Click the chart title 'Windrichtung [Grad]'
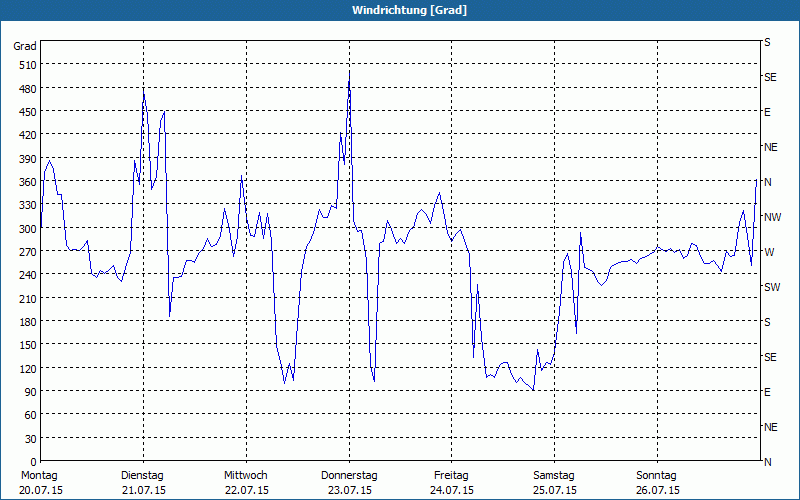The height and width of the screenshot is (500, 800). point(409,10)
